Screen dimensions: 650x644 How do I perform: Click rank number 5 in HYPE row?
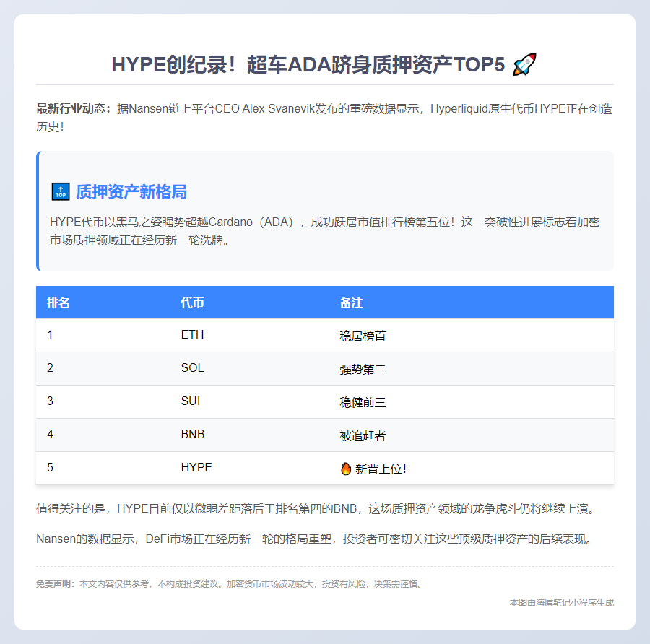click(50, 467)
